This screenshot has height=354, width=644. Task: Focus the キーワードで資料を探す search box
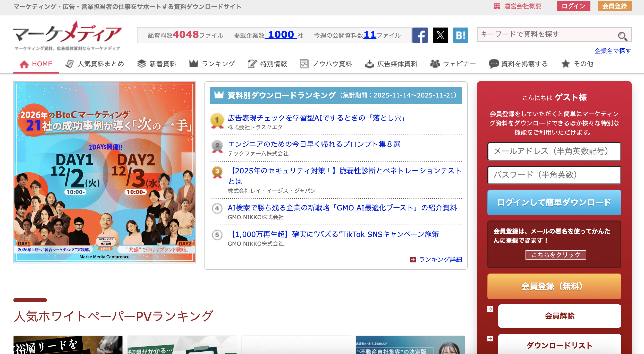pyautogui.click(x=546, y=34)
